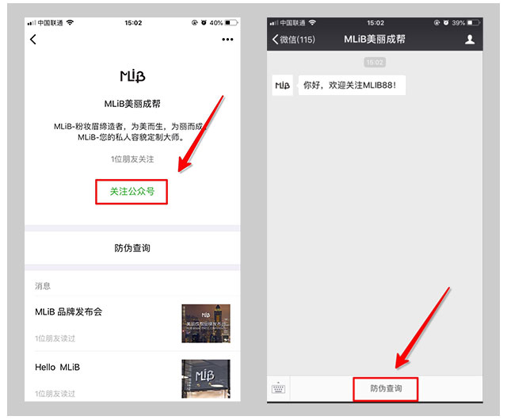
Task: Switch to keyboard input in the chat
Action: click(278, 388)
